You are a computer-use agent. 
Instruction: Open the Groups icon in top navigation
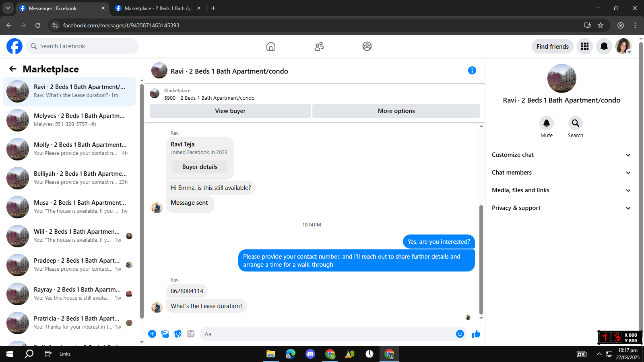tap(367, 46)
